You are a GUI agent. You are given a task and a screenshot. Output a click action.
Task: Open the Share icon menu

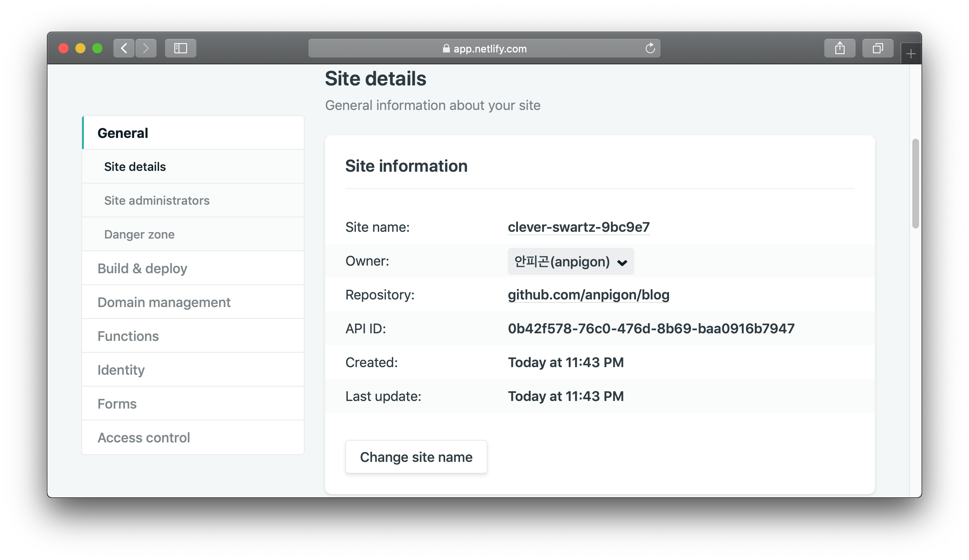tap(840, 48)
